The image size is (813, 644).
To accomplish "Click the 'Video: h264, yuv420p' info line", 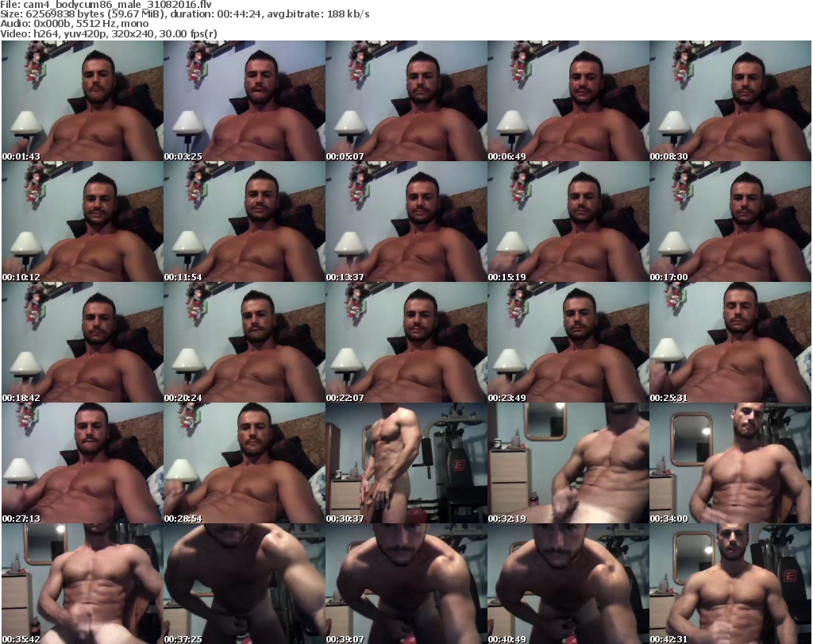I will (108, 33).
